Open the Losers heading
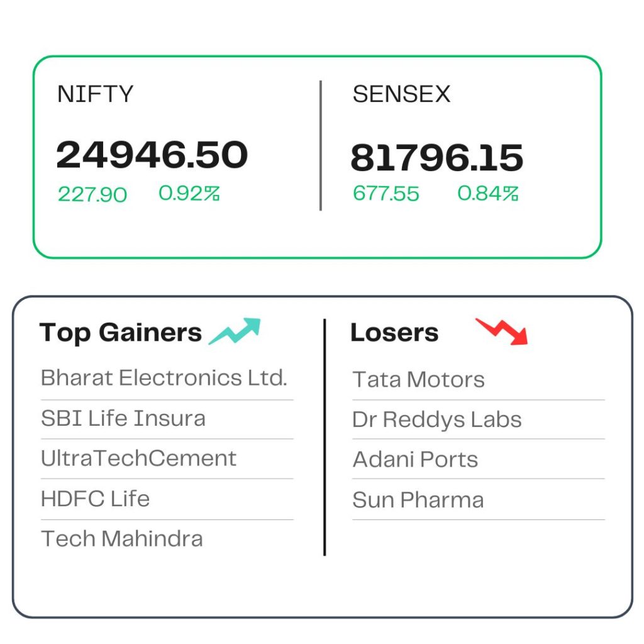Viewport: 644px width, 644px height. [395, 333]
